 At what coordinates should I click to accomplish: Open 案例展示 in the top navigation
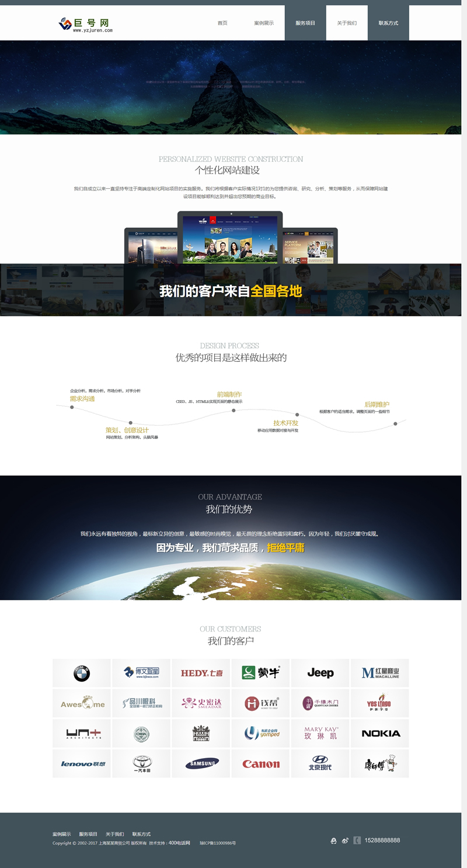click(264, 23)
